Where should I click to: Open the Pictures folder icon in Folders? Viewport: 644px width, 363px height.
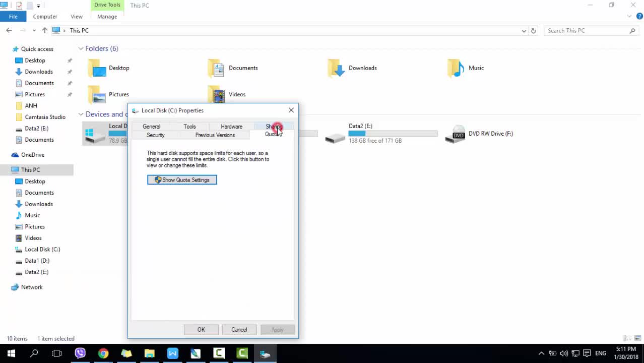coord(97,94)
